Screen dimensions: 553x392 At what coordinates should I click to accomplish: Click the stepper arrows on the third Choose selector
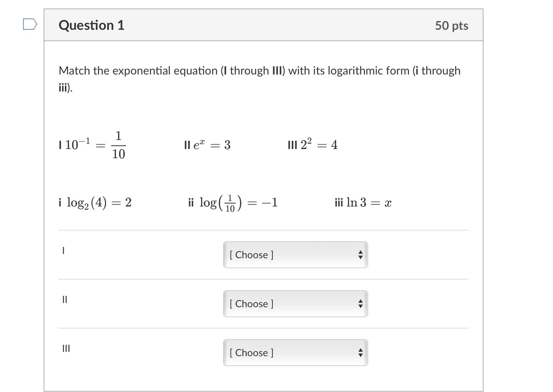[x=360, y=353]
